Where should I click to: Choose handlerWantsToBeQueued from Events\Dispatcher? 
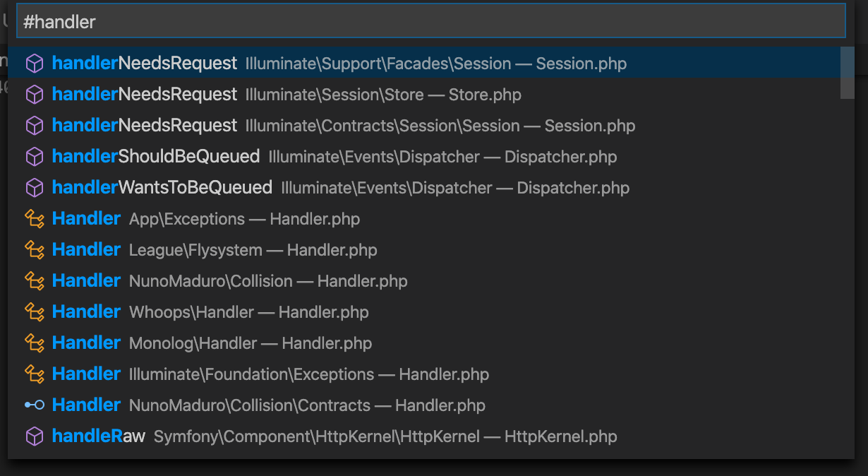pos(424,188)
